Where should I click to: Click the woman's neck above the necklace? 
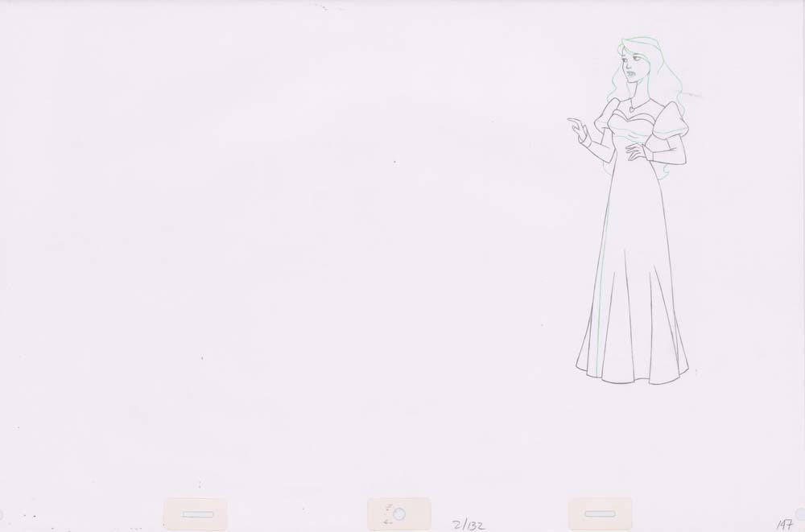(635, 95)
